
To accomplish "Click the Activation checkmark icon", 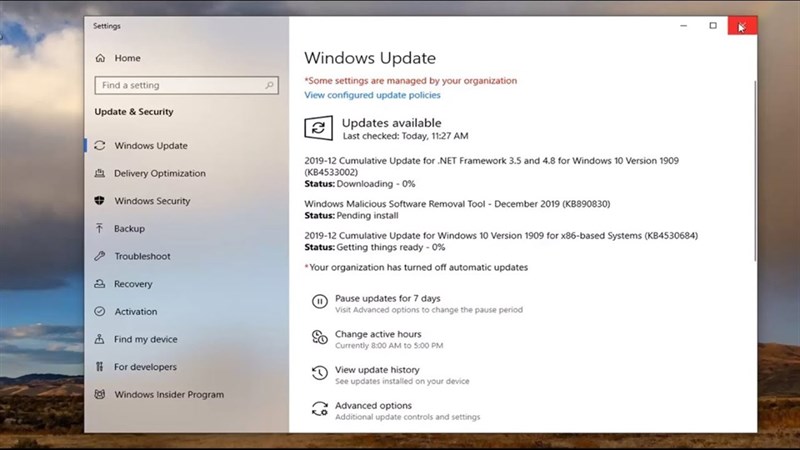I will coord(100,311).
